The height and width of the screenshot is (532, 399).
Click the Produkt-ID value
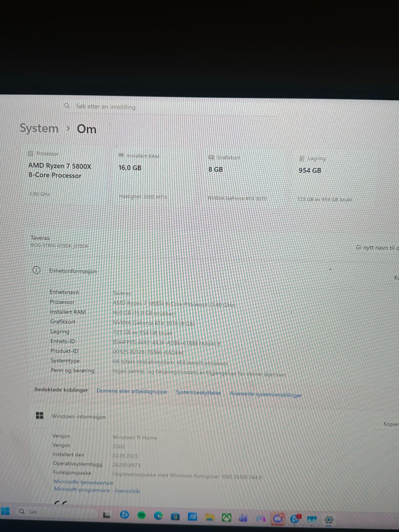(x=148, y=352)
